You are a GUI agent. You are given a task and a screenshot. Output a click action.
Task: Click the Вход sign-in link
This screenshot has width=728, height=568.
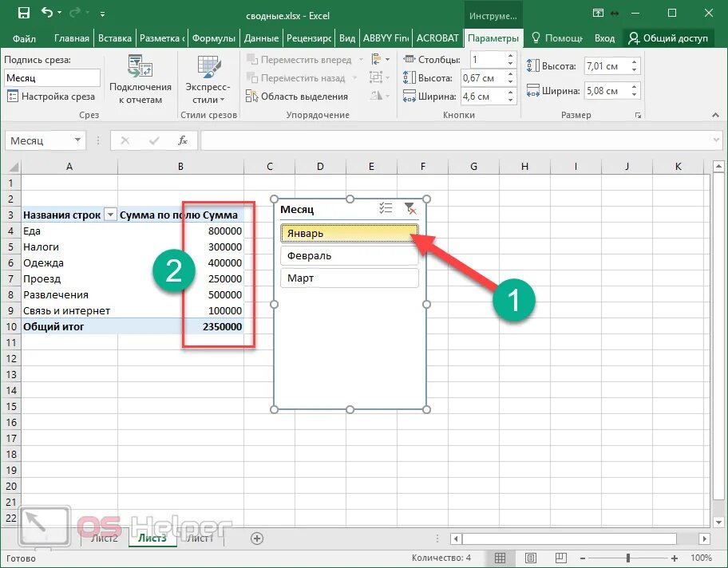pyautogui.click(x=604, y=38)
